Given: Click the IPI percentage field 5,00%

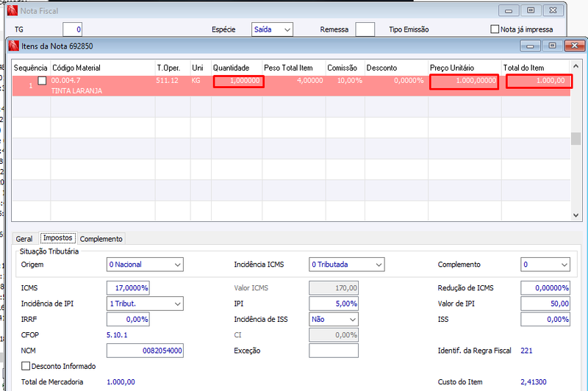Looking at the screenshot, I should tap(334, 304).
